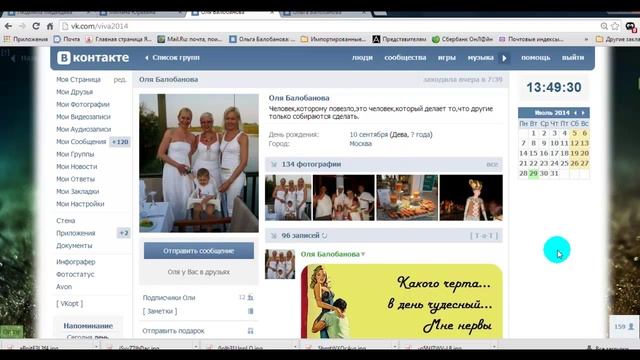The height and width of the screenshot is (360, 640).
Task: Click the browser back arrow
Action: coord(8,26)
